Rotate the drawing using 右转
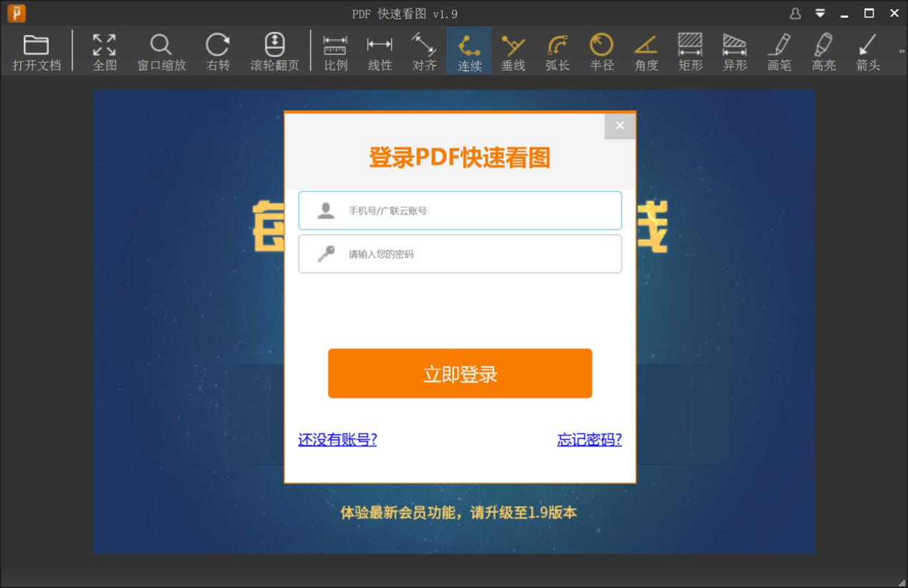Screen dimensions: 908x588 pos(216,50)
